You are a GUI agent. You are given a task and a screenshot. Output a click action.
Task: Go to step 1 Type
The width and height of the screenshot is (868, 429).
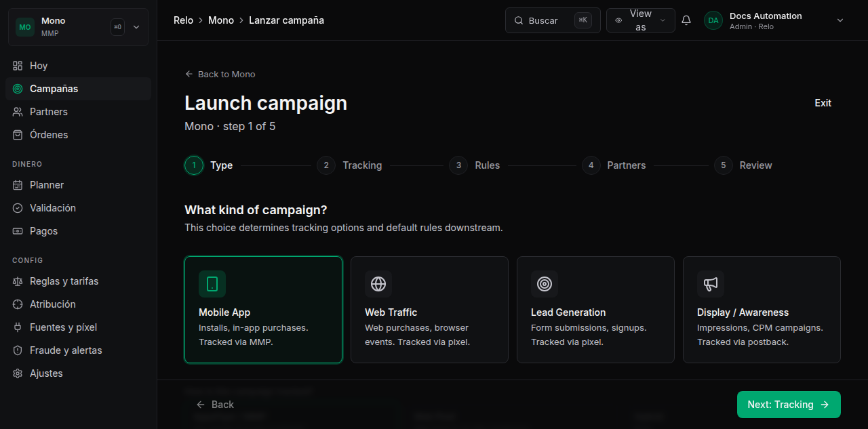point(209,165)
